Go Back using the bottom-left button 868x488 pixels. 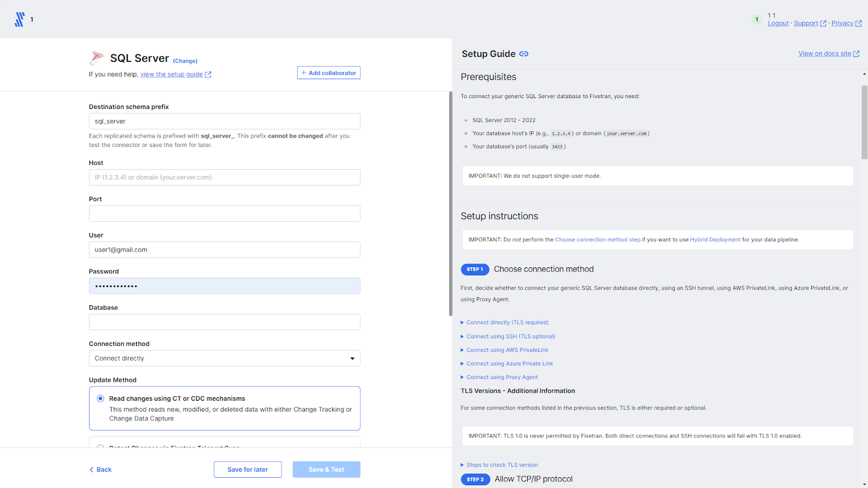[x=101, y=470]
